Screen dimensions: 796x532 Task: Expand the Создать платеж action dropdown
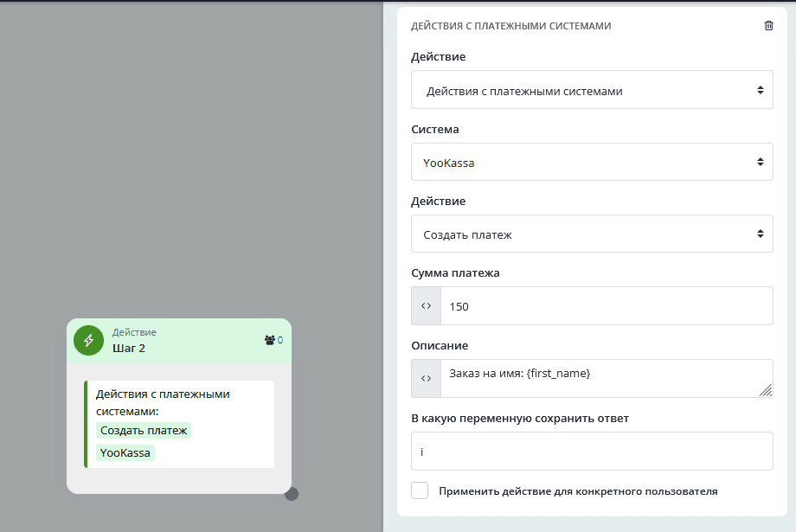pyautogui.click(x=592, y=234)
